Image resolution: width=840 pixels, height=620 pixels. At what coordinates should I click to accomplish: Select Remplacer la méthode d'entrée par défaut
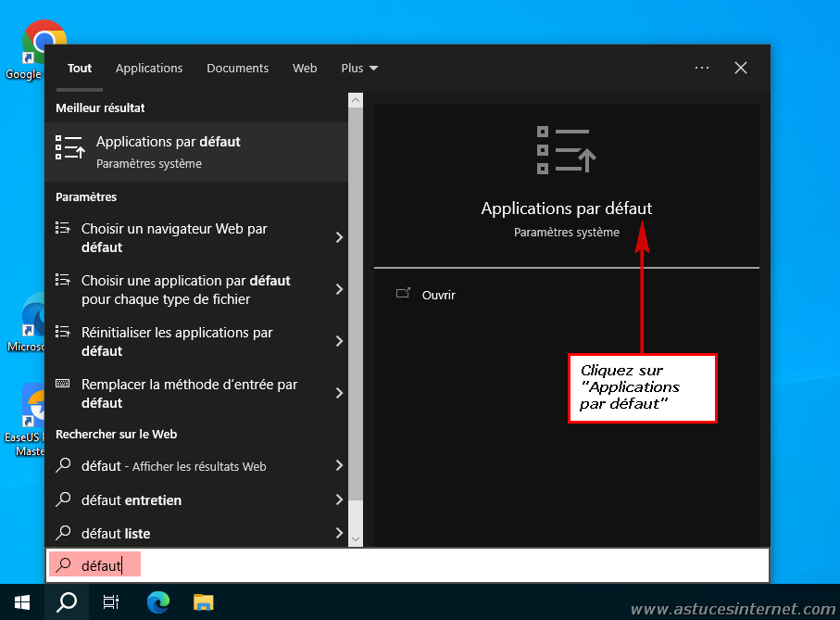click(x=196, y=393)
